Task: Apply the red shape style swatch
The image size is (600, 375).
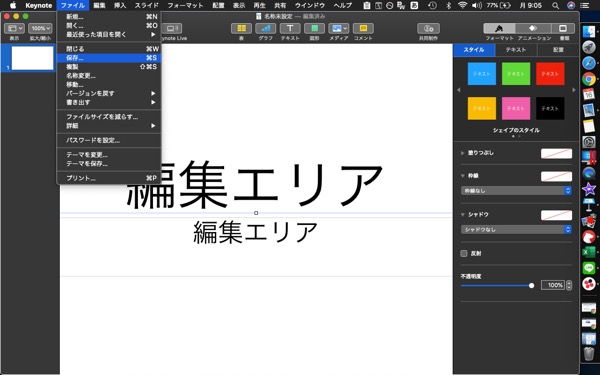Action: [550, 73]
